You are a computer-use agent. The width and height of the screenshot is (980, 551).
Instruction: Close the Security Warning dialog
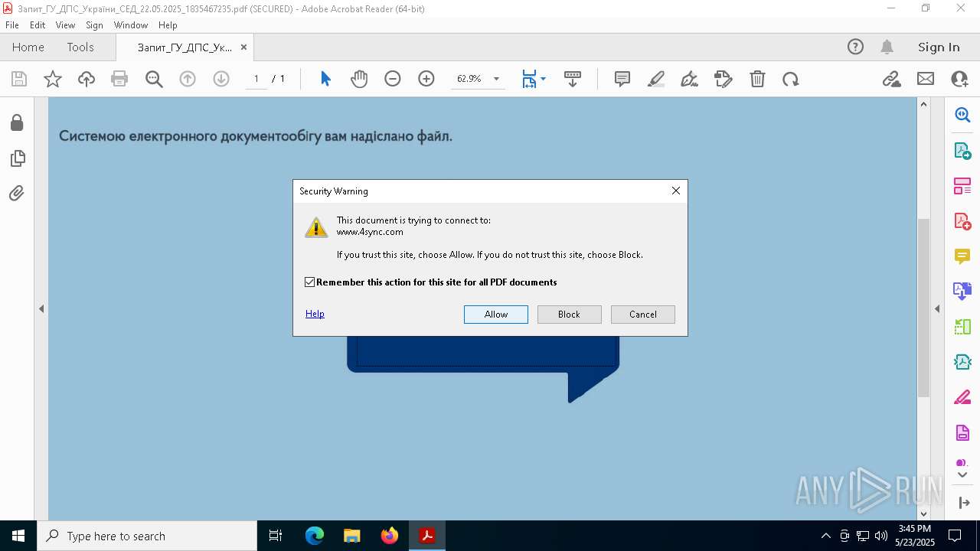pyautogui.click(x=676, y=191)
